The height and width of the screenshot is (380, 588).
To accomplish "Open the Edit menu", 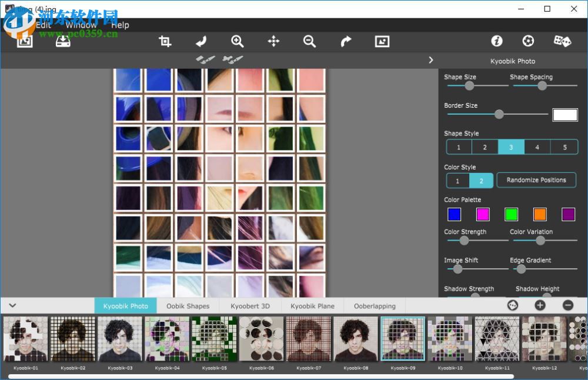I will coord(43,25).
